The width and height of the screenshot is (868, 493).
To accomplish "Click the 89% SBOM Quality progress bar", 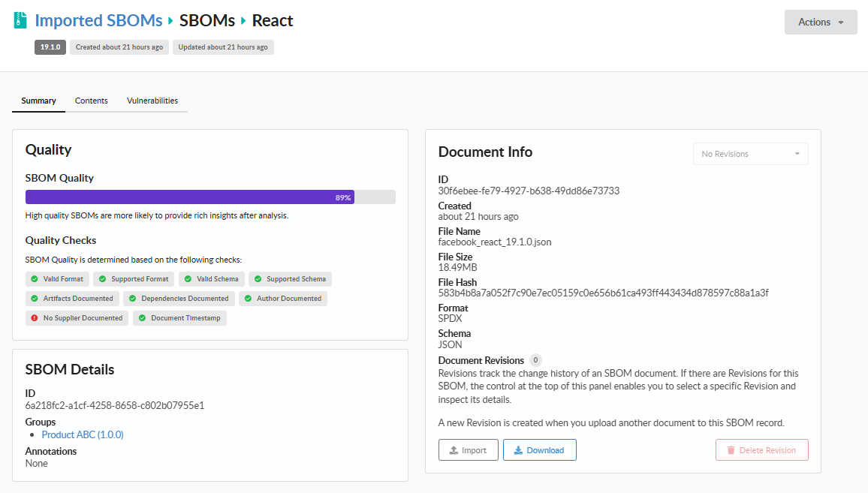I will pos(188,197).
